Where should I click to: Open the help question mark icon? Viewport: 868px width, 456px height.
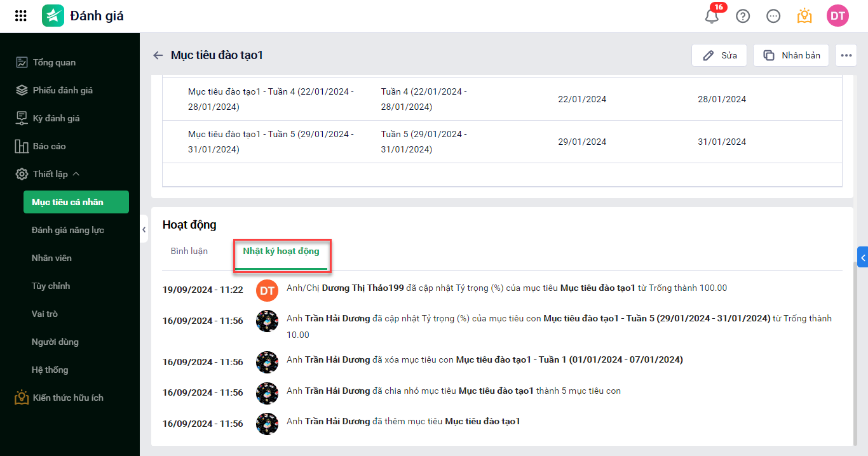pyautogui.click(x=743, y=16)
